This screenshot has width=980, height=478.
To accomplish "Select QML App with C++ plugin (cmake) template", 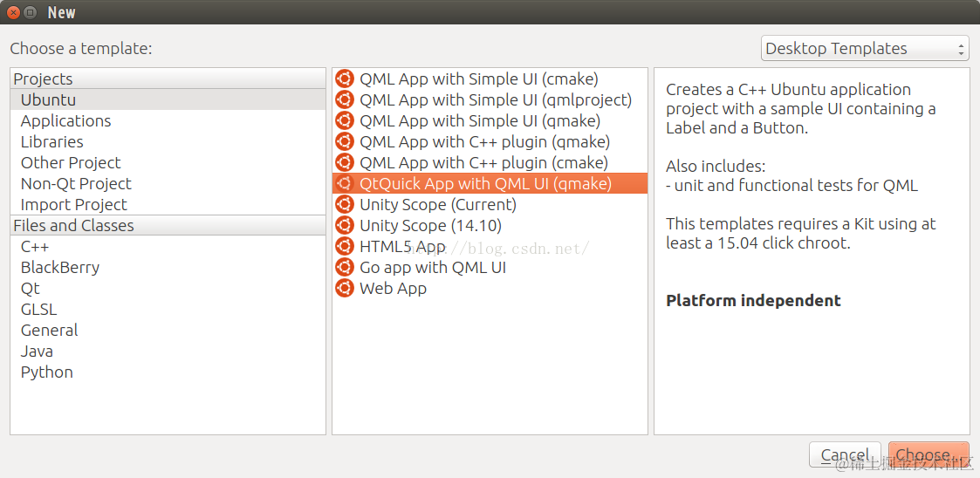I will pos(483,163).
